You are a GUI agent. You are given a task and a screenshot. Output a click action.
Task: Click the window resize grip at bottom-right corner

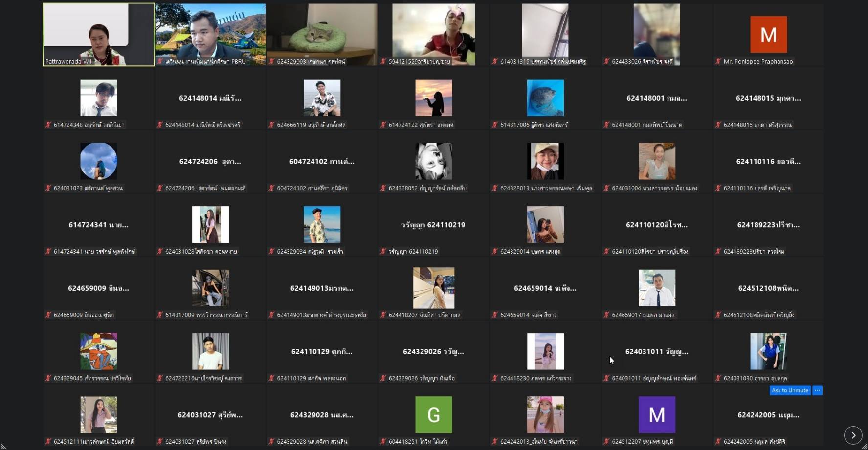(x=864, y=446)
